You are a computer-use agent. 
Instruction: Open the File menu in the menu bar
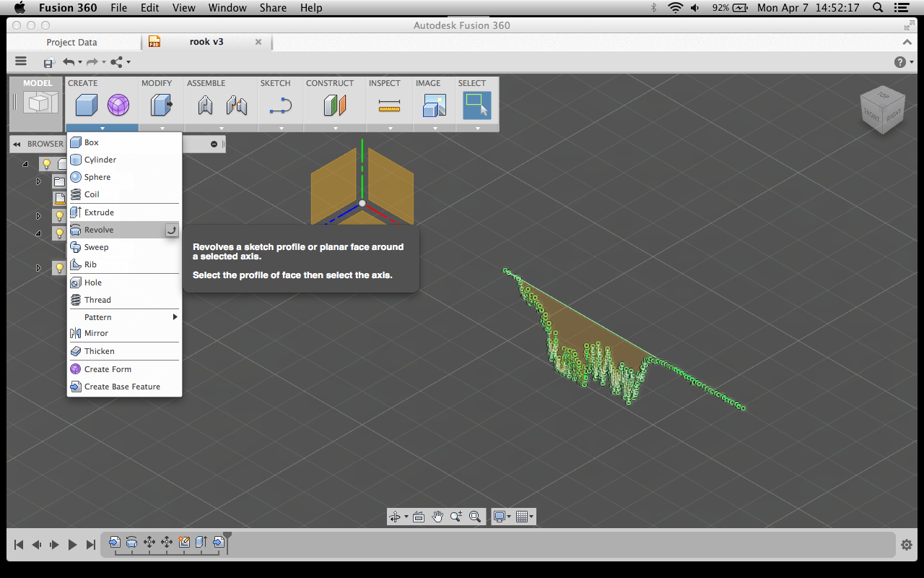118,8
